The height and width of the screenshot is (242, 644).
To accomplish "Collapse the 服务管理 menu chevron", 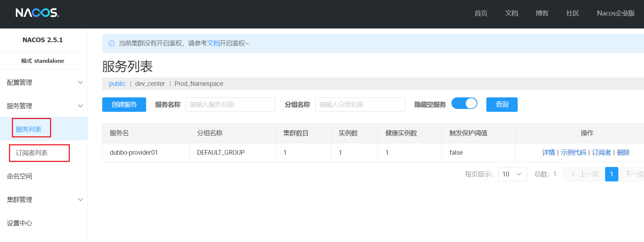I will 81,106.
